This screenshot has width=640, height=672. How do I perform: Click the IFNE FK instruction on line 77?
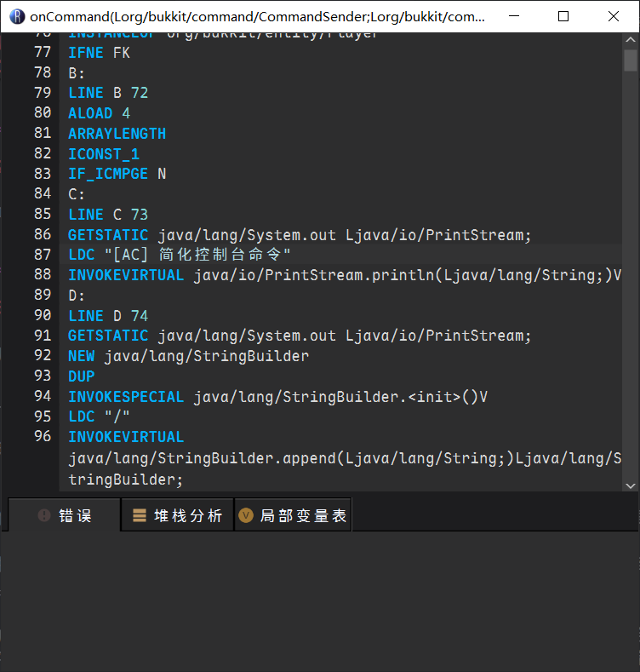[x=99, y=53]
